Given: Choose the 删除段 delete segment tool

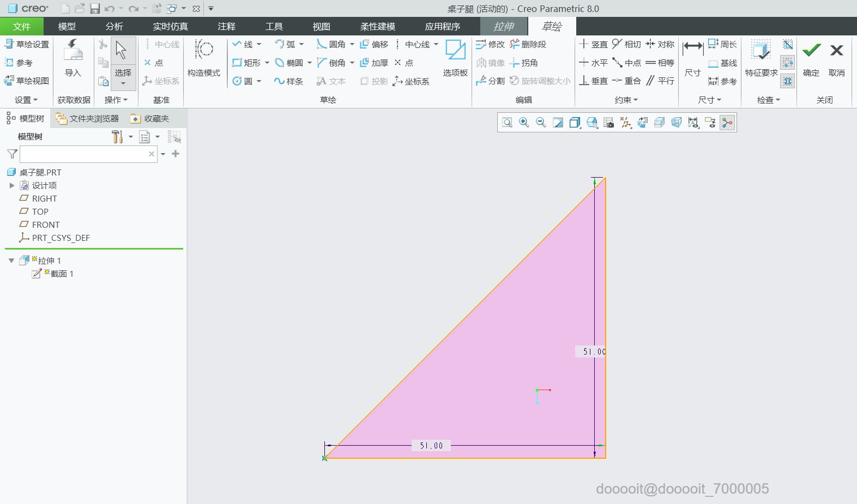Looking at the screenshot, I should coord(528,44).
